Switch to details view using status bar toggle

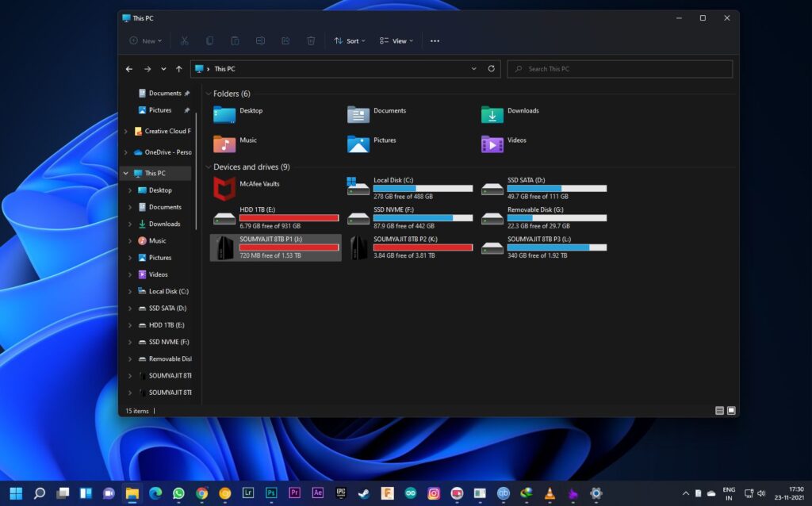(x=719, y=411)
